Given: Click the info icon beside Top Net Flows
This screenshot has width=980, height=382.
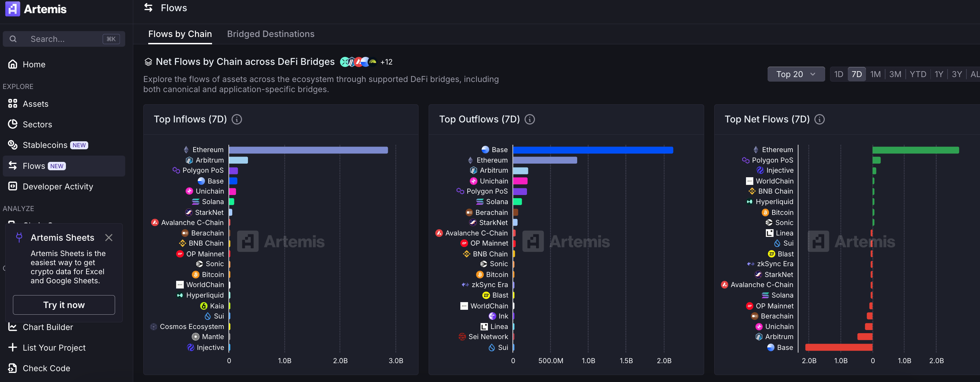Looking at the screenshot, I should pos(820,119).
